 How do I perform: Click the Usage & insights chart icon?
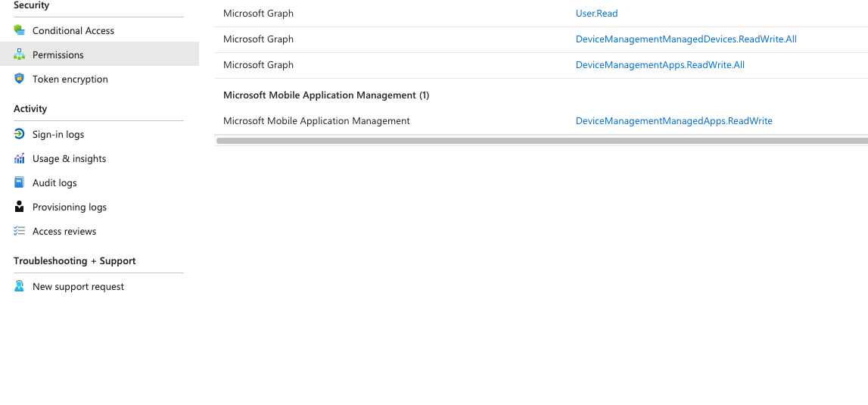click(20, 158)
